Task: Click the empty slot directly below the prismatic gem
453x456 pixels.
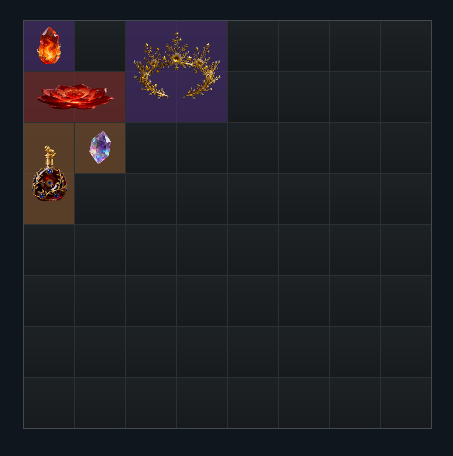Action: point(100,199)
